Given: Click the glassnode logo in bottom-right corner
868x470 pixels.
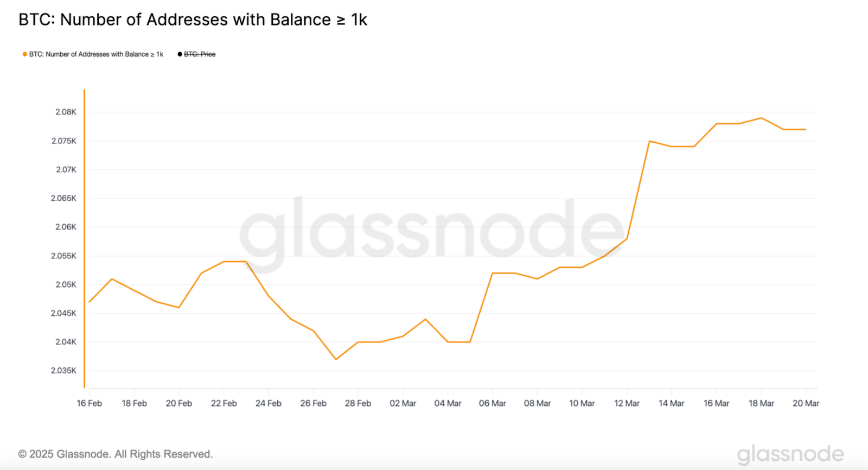Looking at the screenshot, I should pyautogui.click(x=790, y=454).
